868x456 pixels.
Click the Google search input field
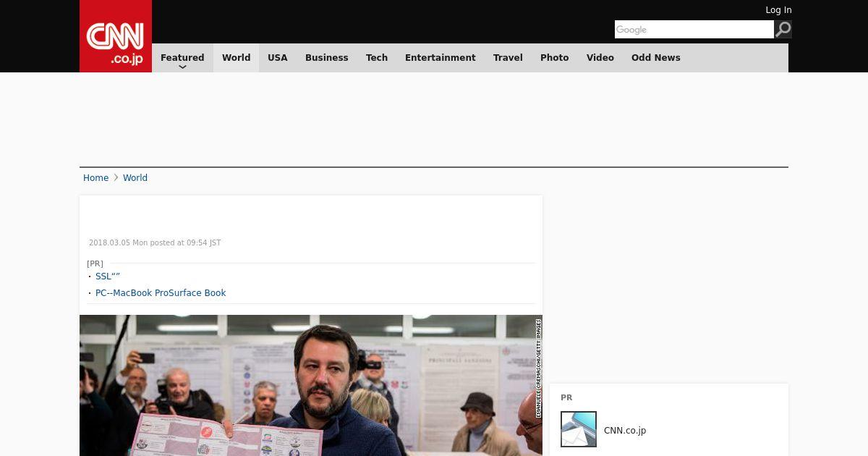[694, 29]
